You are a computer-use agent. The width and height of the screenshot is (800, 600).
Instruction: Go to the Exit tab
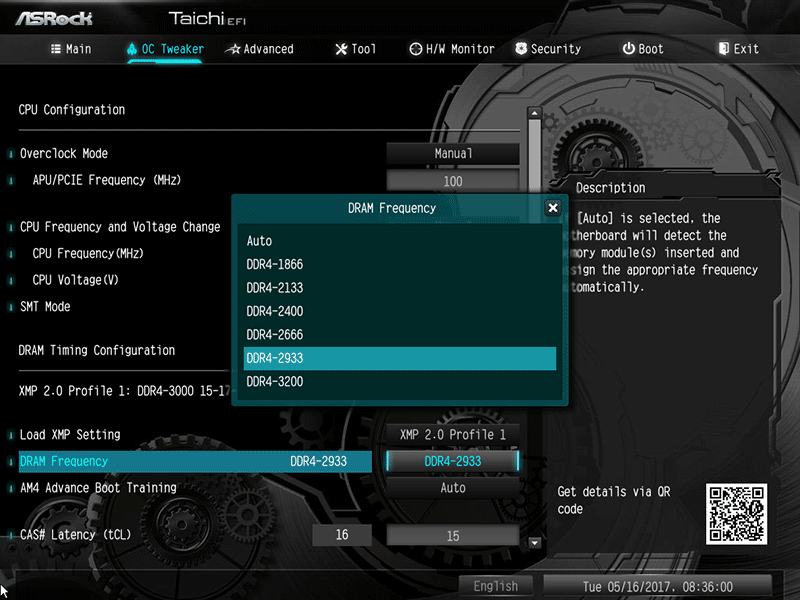point(738,49)
